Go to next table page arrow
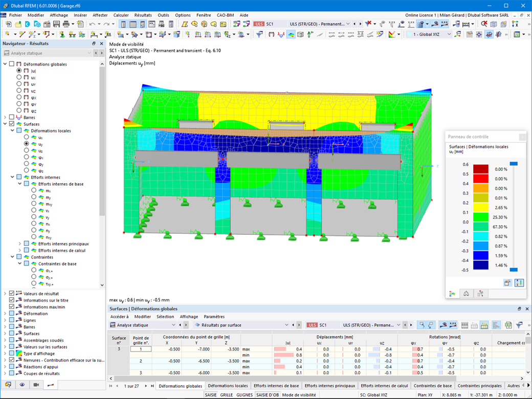This screenshot has height=399, width=532. pos(146,386)
